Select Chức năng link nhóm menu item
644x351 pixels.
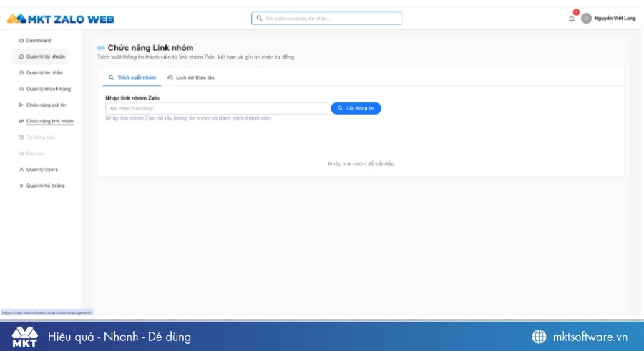pyautogui.click(x=49, y=121)
